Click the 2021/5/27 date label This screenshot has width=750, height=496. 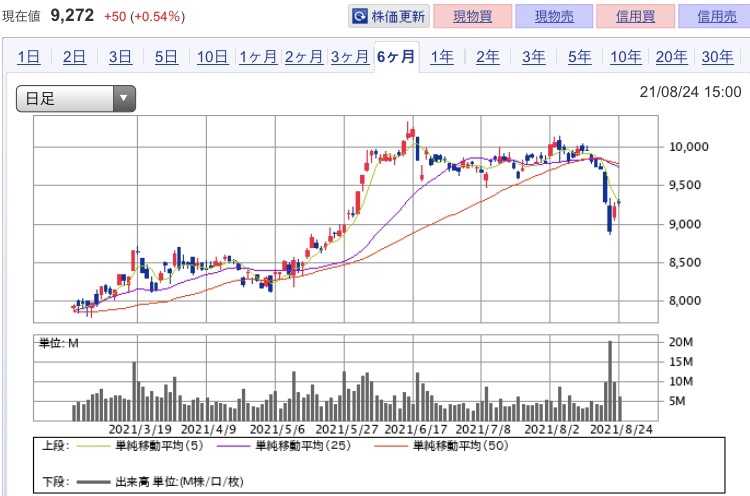[347, 429]
